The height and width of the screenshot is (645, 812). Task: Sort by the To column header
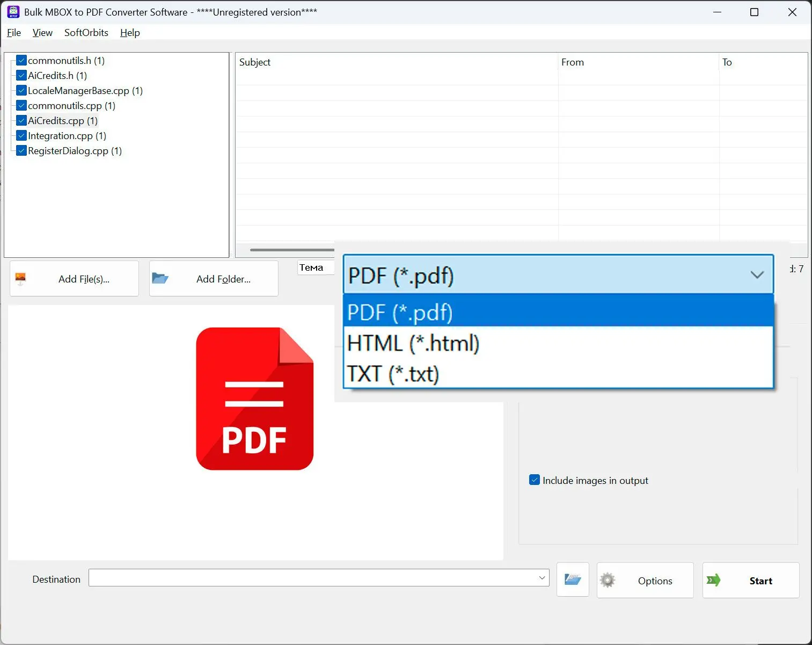[x=763, y=62]
